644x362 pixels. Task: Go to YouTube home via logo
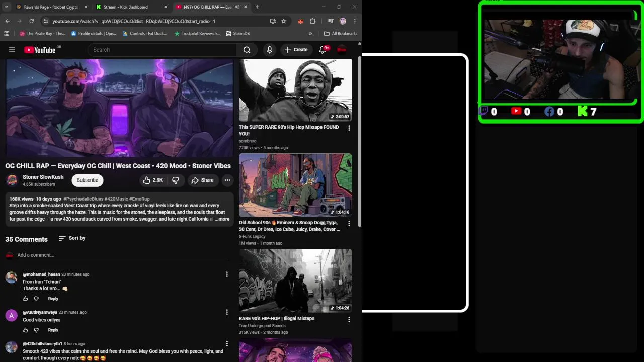40,50
